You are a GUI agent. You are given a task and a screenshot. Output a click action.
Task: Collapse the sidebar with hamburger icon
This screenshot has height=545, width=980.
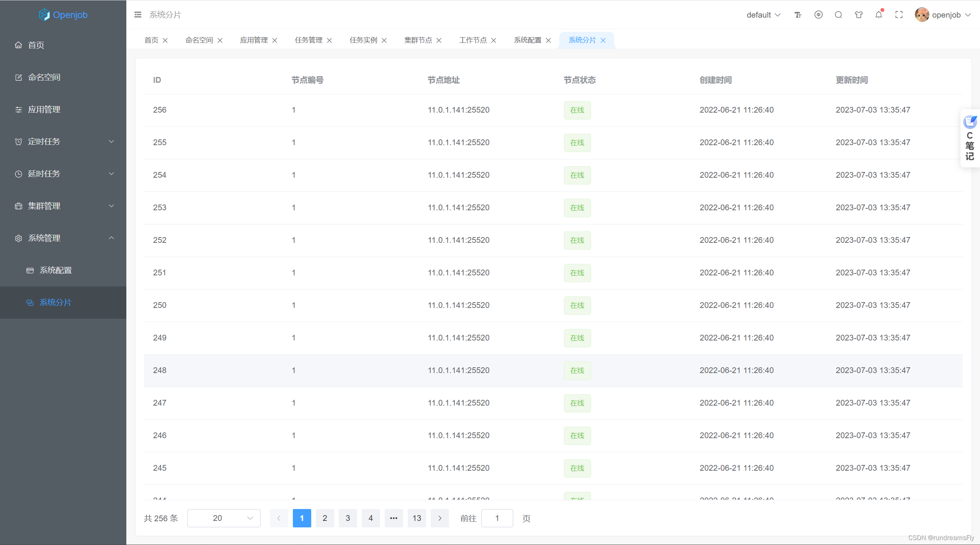pyautogui.click(x=138, y=15)
